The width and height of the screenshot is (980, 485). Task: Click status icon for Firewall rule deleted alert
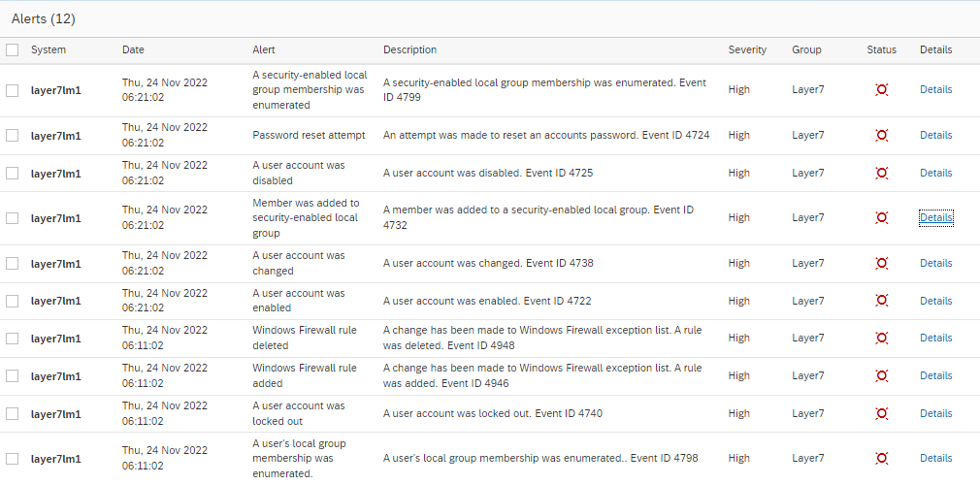881,339
